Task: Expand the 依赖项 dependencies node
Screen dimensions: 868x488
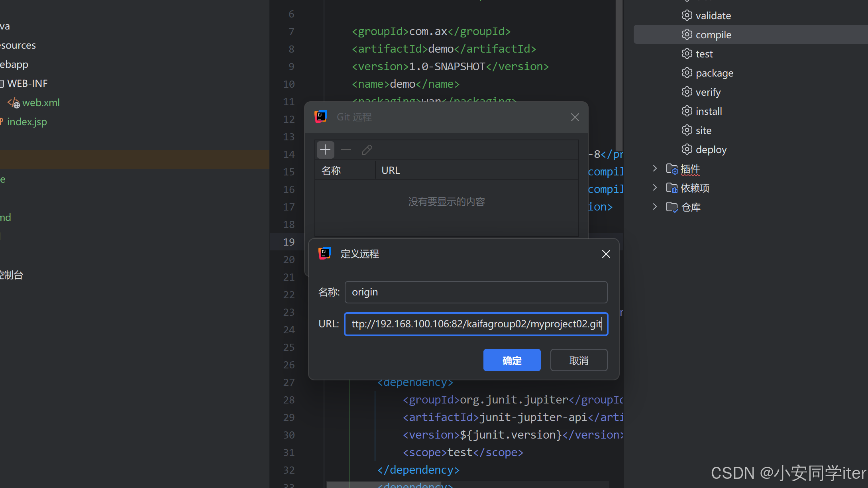Action: coord(655,188)
